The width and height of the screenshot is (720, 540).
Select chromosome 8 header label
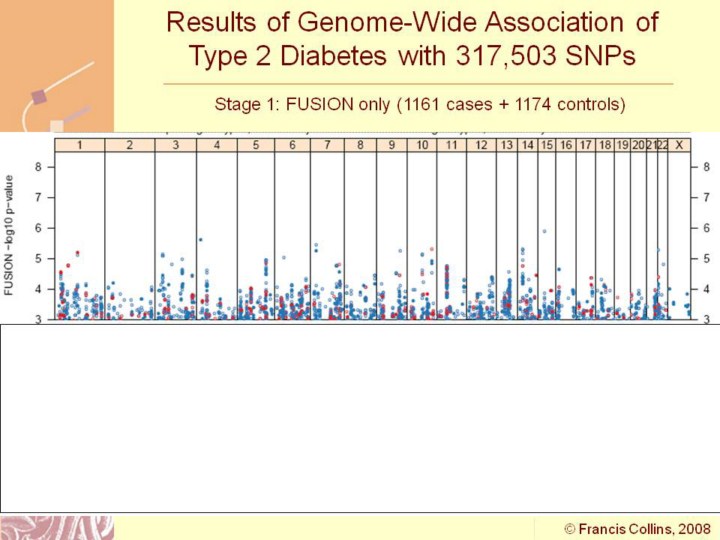tap(360, 146)
